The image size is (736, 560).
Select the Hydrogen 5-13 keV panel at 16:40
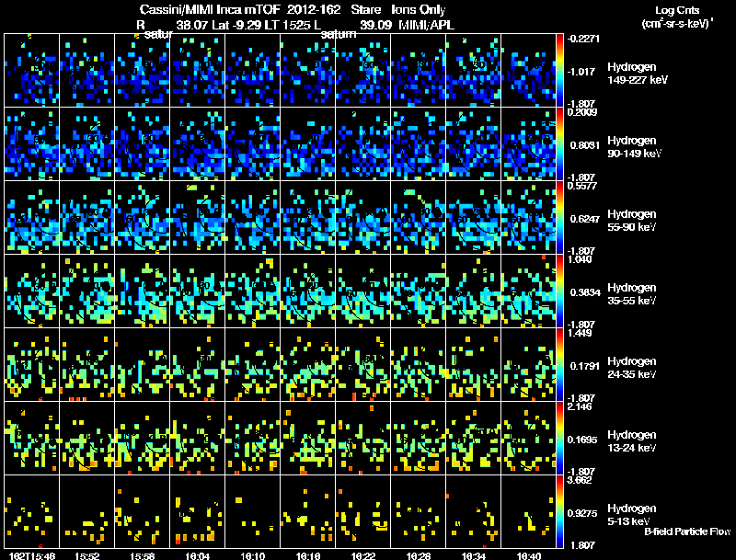[x=528, y=511]
